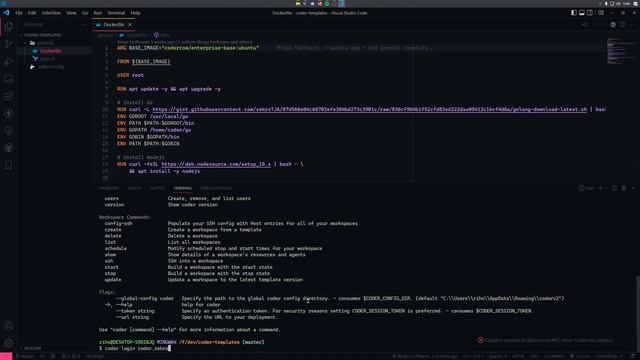Click the ${BASE_IMAGE} reference on FROM line
640x360 pixels.
click(x=151, y=62)
